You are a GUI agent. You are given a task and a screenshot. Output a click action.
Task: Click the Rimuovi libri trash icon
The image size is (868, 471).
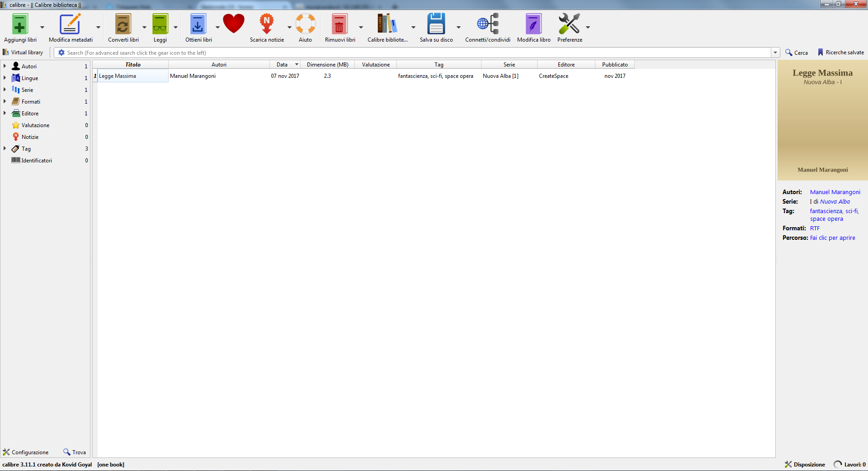pyautogui.click(x=339, y=24)
